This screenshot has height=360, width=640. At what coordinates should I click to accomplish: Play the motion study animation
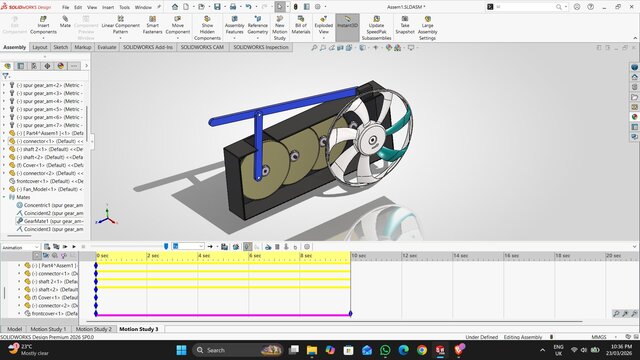(x=74, y=247)
